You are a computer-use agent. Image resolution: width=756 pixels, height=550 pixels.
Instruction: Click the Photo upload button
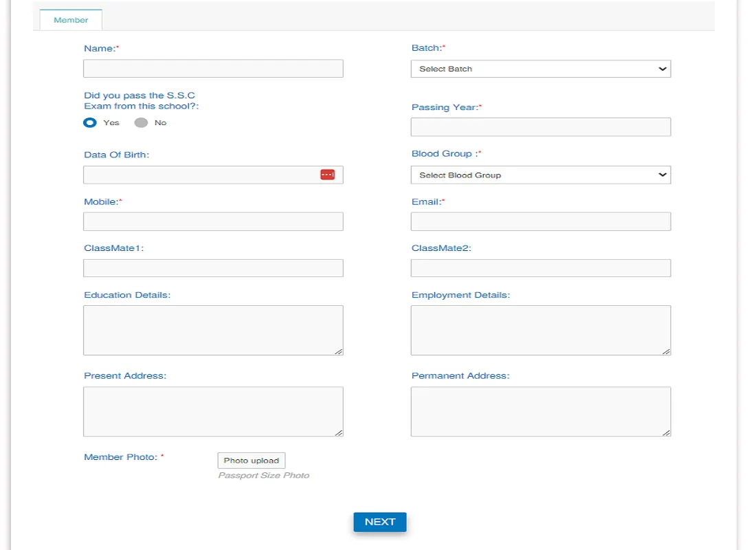pos(251,460)
